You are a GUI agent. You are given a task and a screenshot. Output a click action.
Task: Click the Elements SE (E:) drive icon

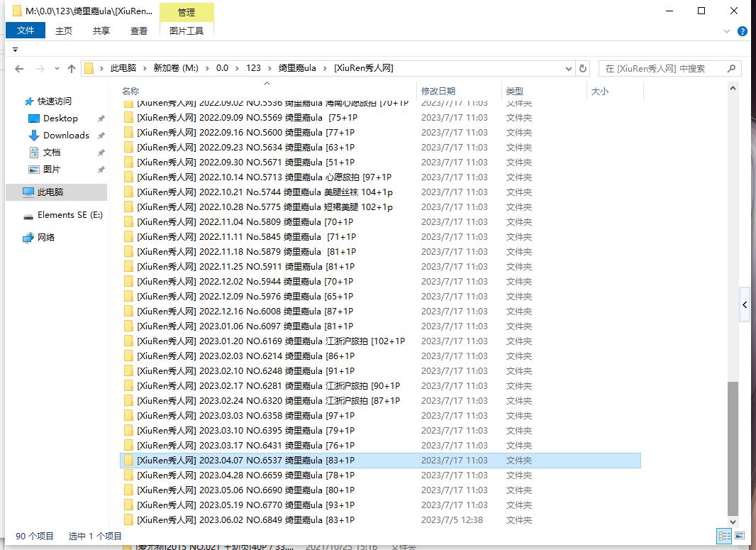pyautogui.click(x=28, y=216)
